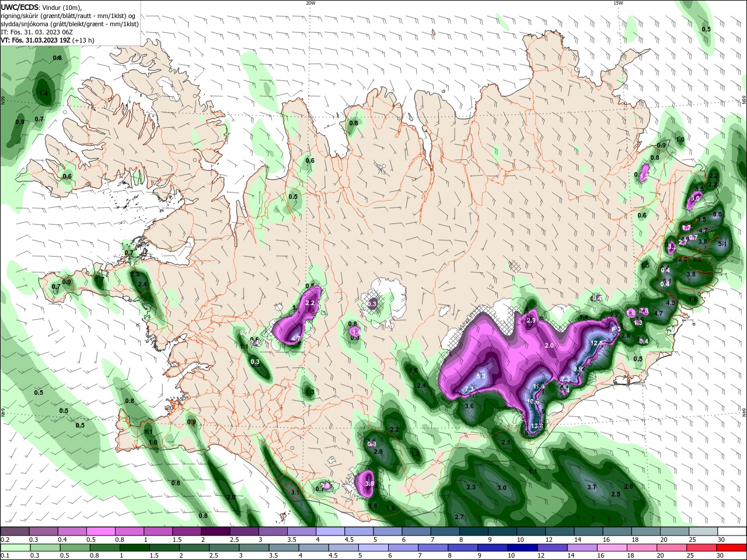Image resolution: width=747 pixels, height=560 pixels.
Task: Click the '10.5' snowfall value on the map
Action: coord(533,401)
